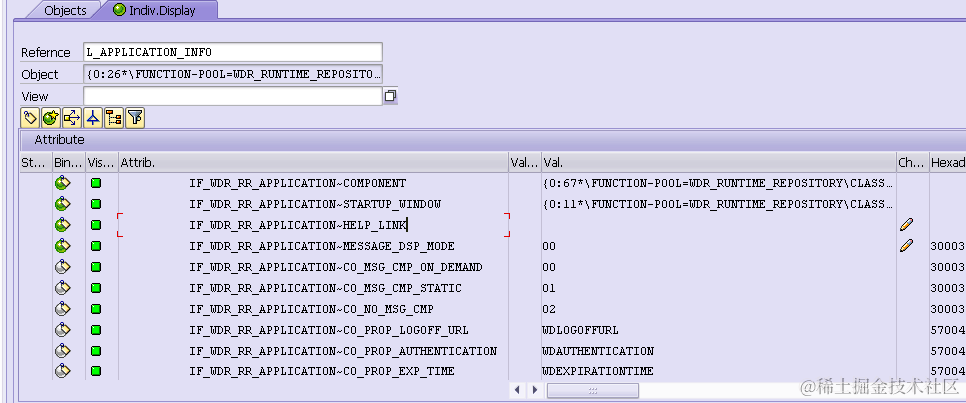This screenshot has width=966, height=403.
Task: Click green visibility square of CO_NO_MSG_CMP row
Action: pyautogui.click(x=95, y=309)
